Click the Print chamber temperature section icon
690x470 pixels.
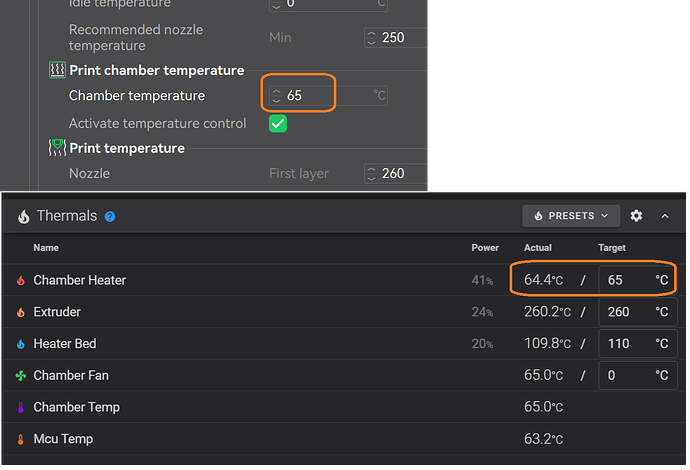57,70
